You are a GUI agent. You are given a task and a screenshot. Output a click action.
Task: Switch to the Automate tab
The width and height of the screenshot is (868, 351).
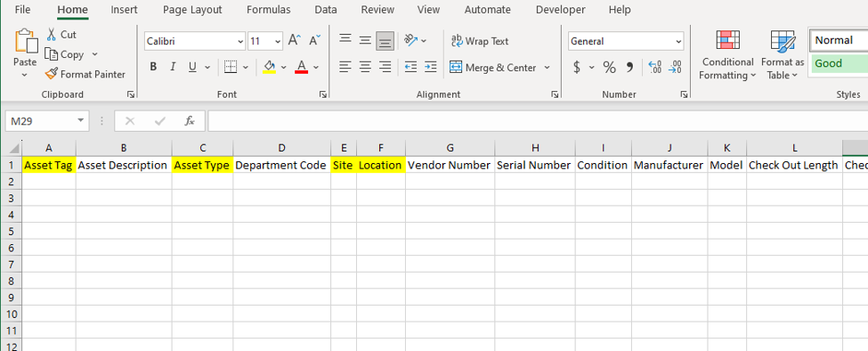(487, 10)
